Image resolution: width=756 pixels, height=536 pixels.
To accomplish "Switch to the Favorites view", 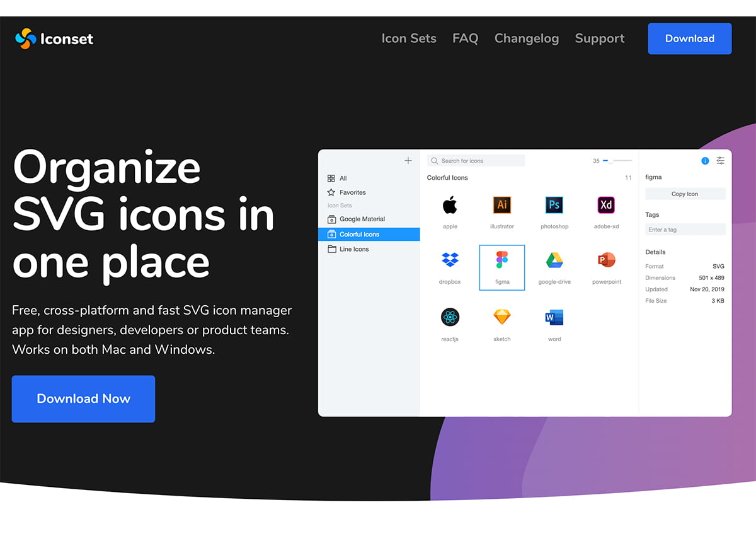I will coord(347,192).
